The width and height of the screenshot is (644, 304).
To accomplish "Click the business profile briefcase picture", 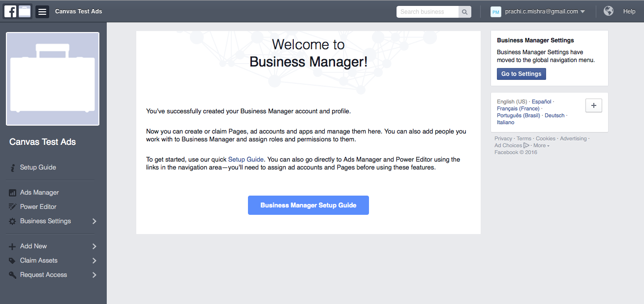I will [53, 79].
